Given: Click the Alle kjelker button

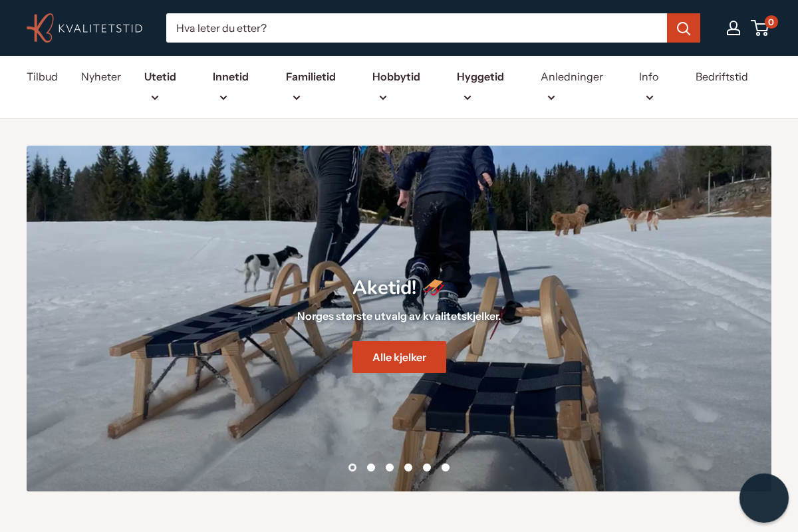Looking at the screenshot, I should tap(399, 357).
